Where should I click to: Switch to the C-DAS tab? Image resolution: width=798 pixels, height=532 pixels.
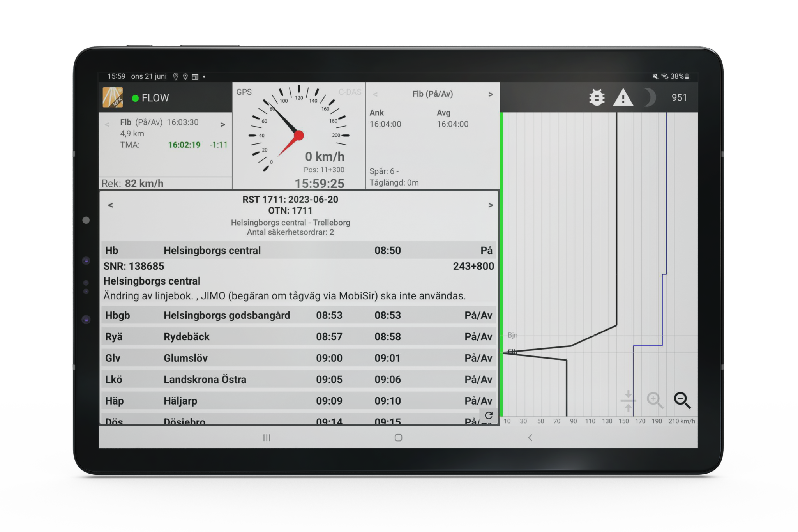click(350, 92)
